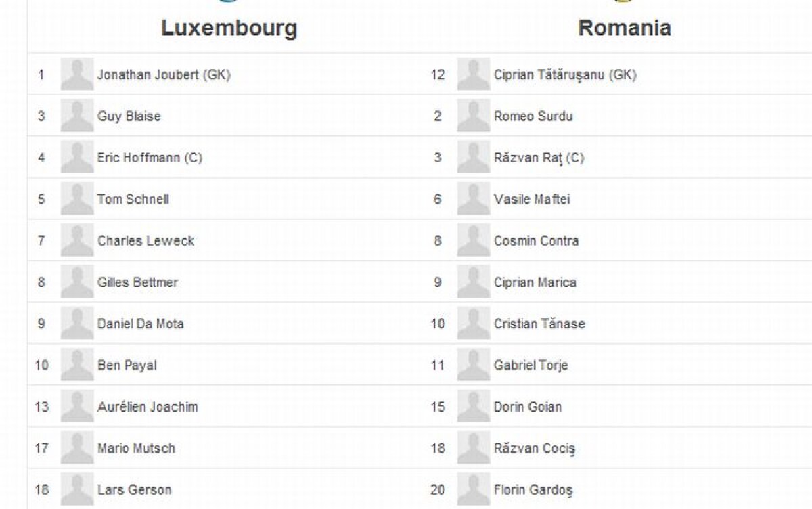Click Lars Gerson's avatar placeholder
This screenshot has height=509, width=812.
pos(77,489)
